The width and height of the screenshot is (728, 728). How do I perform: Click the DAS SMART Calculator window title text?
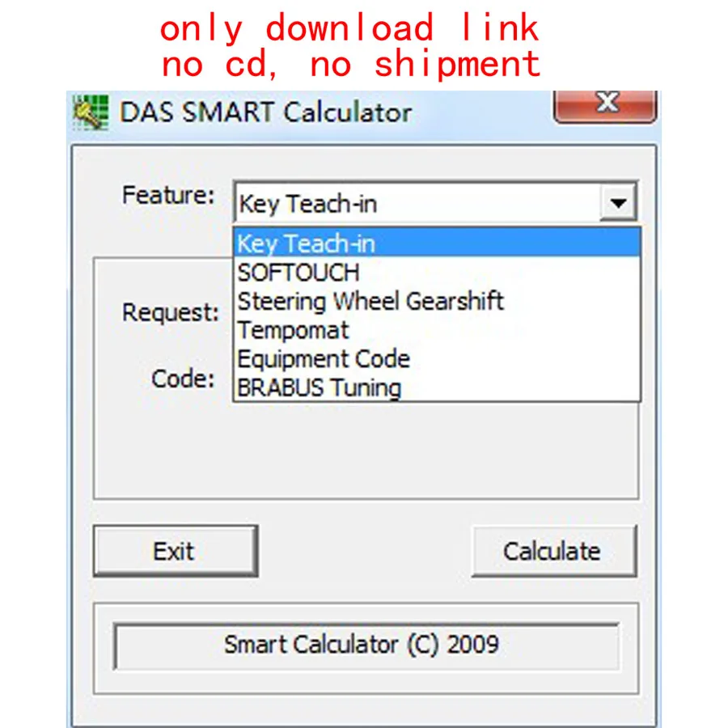[x=265, y=112]
